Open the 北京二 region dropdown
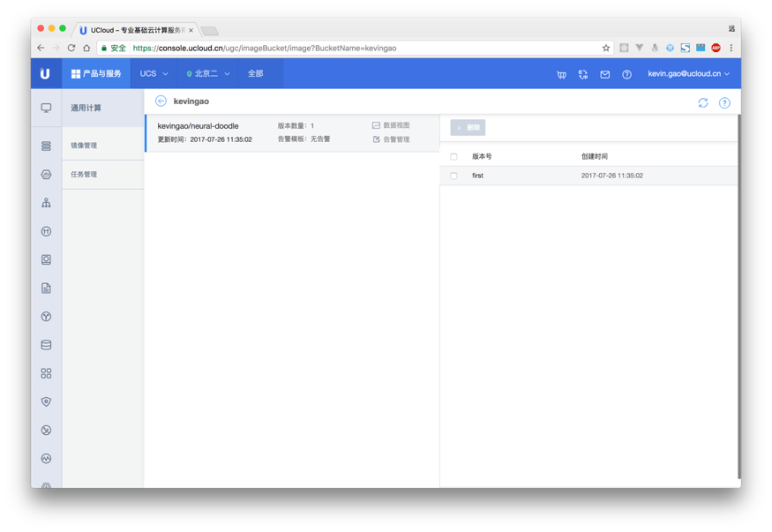This screenshot has height=532, width=772. coord(207,74)
